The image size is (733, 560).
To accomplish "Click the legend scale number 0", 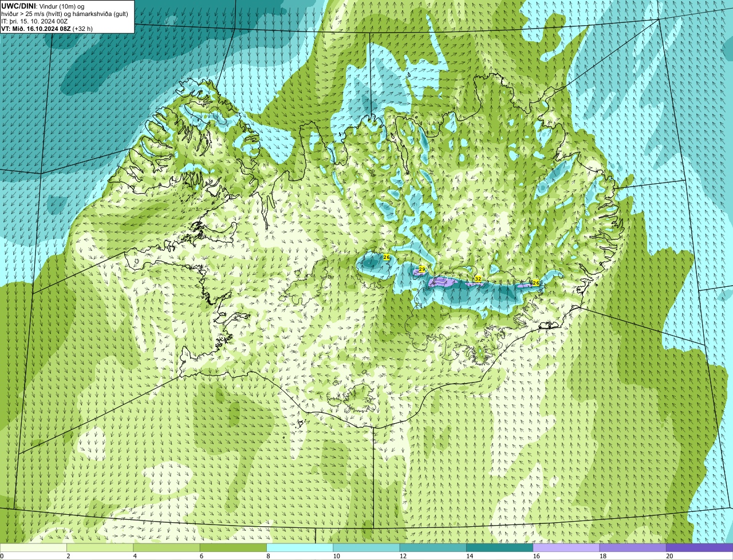I will point(2,555).
